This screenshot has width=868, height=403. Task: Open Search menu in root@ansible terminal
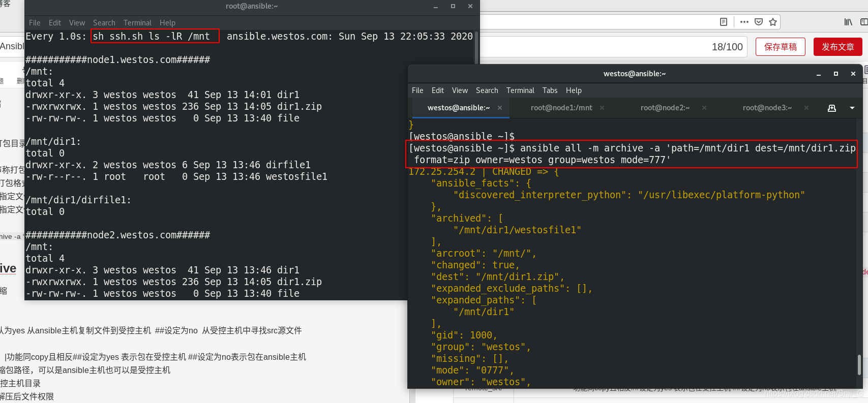pos(104,23)
